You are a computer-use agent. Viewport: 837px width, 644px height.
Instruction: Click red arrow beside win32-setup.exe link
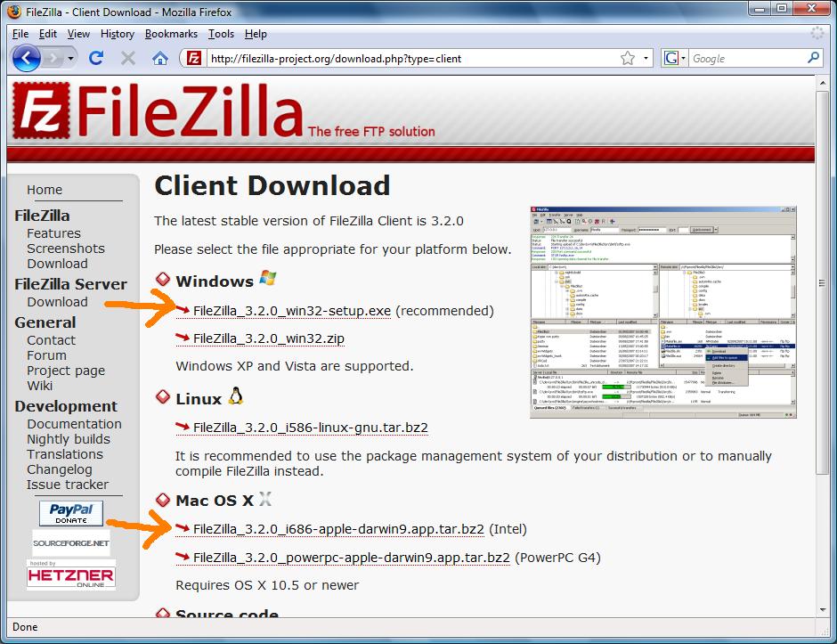(183, 310)
